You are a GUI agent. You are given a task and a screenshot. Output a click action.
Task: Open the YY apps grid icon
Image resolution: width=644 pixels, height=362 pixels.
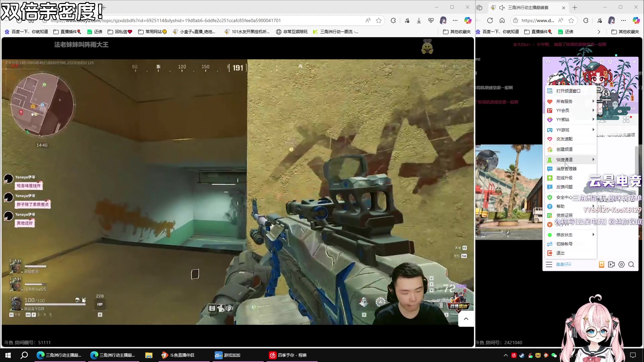click(x=626, y=119)
